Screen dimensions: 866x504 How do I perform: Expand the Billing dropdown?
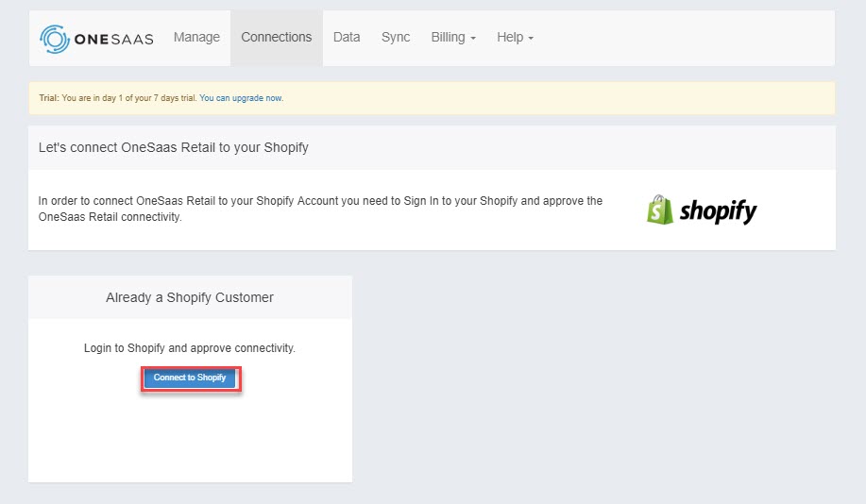click(453, 38)
